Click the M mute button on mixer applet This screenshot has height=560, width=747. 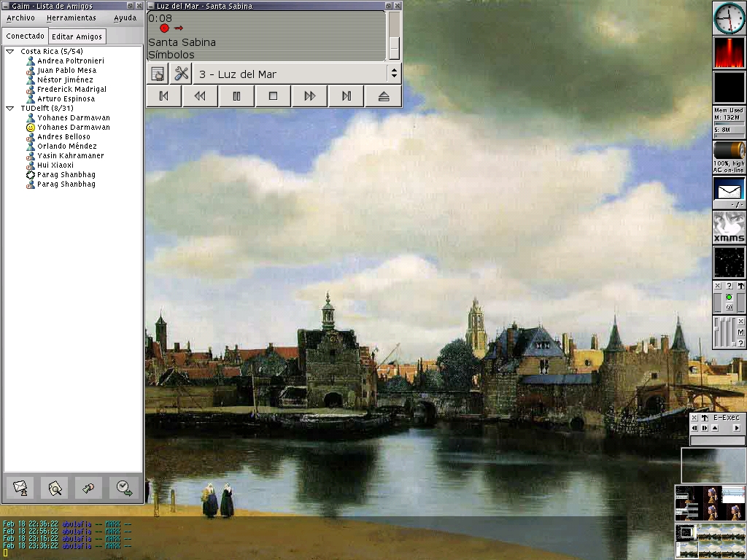click(741, 332)
